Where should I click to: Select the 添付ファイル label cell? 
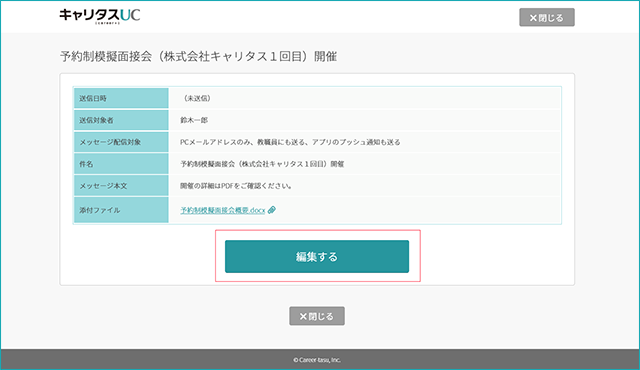121,210
